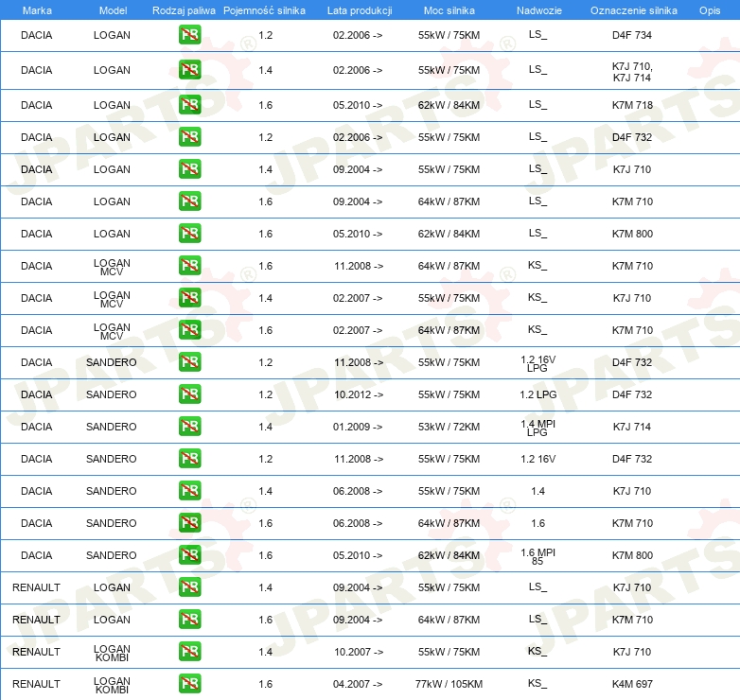Select RENAULT in the 04.2007 row
The image size is (740, 700).
36,684
